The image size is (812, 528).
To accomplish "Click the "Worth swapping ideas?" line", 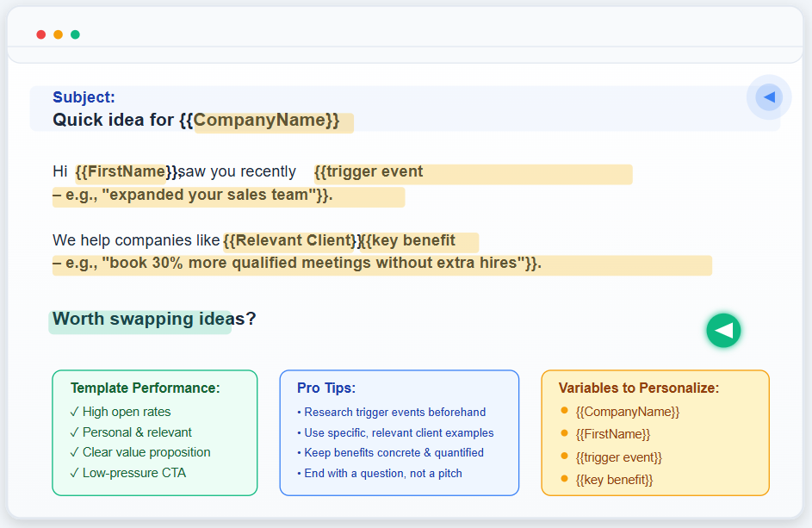I will (154, 319).
